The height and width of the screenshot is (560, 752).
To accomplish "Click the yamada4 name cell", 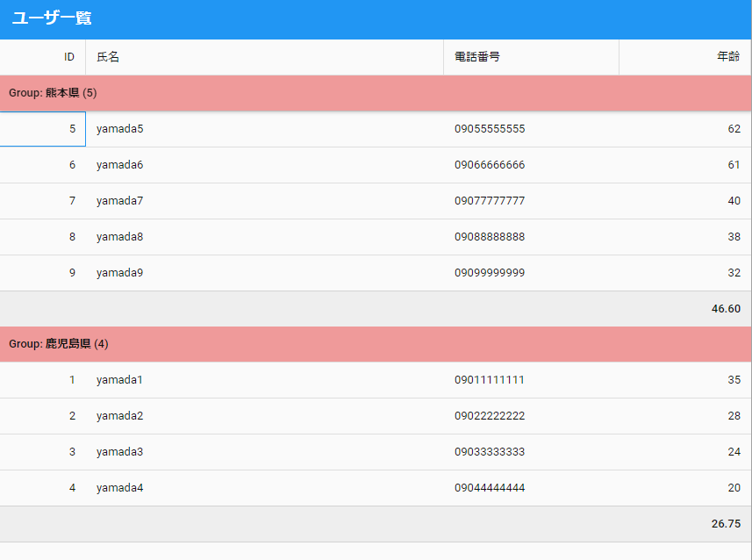I will [x=264, y=488].
